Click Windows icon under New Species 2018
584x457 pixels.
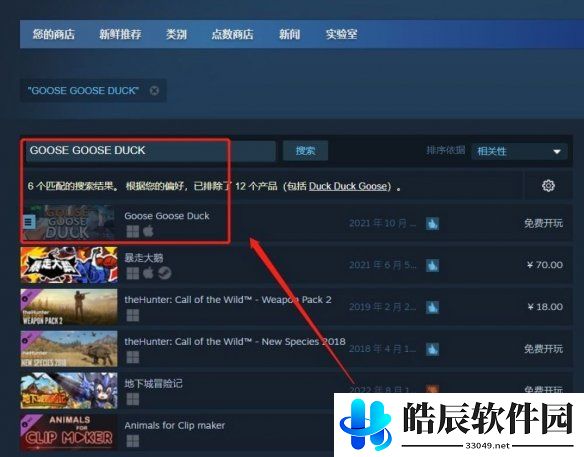[133, 357]
